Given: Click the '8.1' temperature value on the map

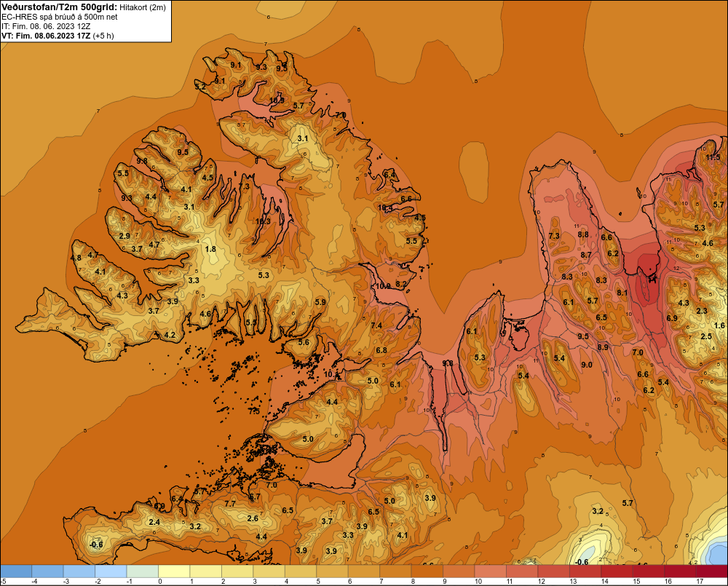Looking at the screenshot, I should (622, 293).
